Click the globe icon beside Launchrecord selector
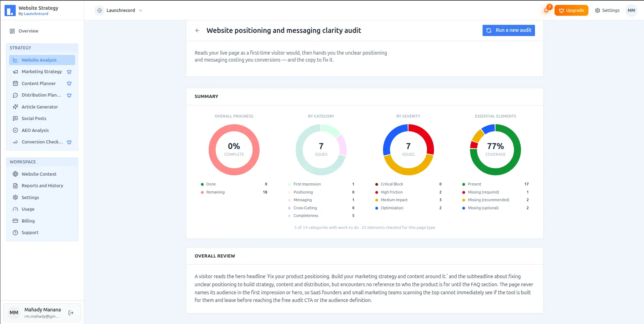This screenshot has width=644, height=324. pyautogui.click(x=100, y=10)
